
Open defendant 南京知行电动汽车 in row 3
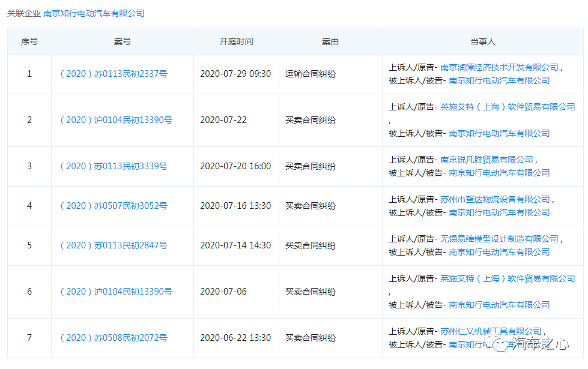[499, 173]
